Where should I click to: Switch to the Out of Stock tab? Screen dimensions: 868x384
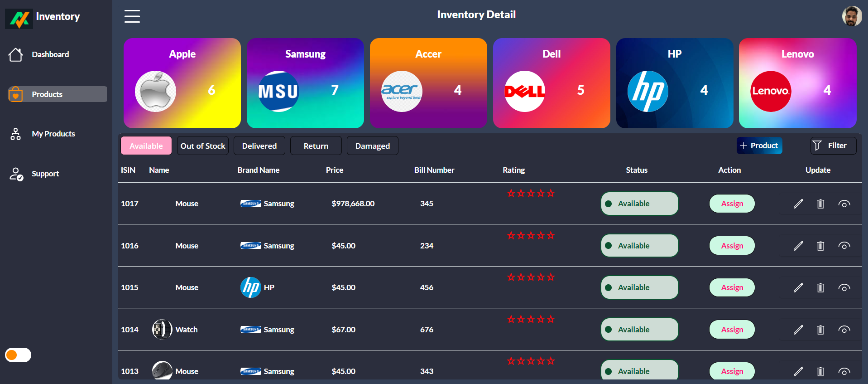point(202,146)
